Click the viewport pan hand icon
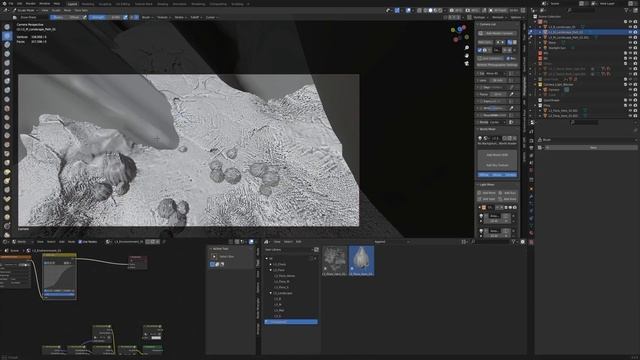 (x=467, y=56)
